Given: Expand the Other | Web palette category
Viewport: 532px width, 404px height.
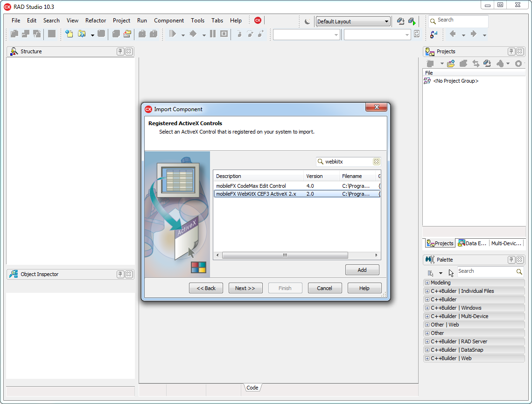Looking at the screenshot, I should click(427, 325).
